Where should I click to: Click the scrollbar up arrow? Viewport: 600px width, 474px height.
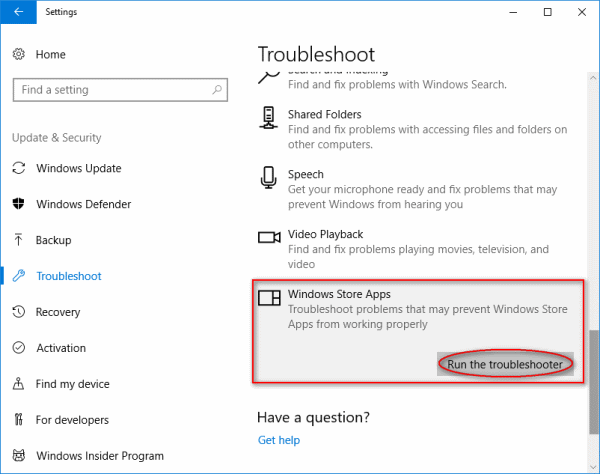tap(593, 78)
